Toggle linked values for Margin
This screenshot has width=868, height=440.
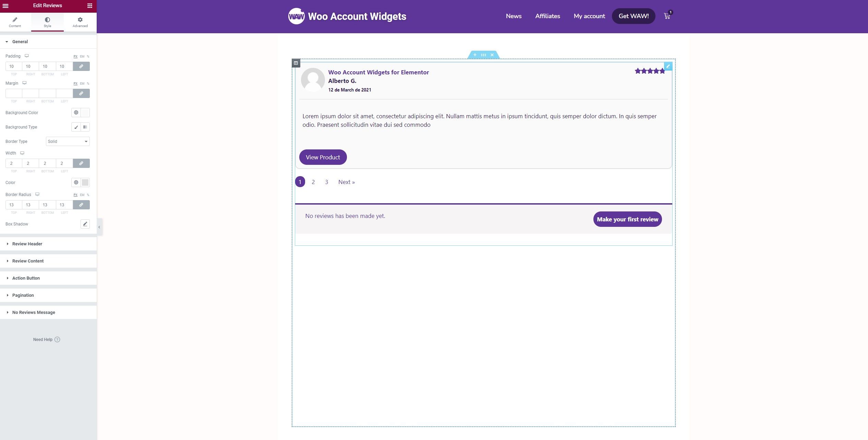[x=81, y=94]
